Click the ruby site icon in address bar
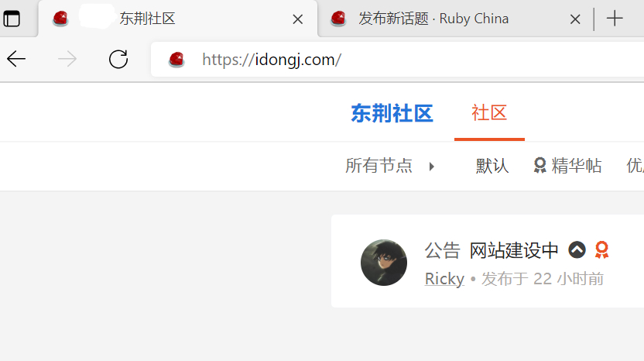 pos(176,60)
